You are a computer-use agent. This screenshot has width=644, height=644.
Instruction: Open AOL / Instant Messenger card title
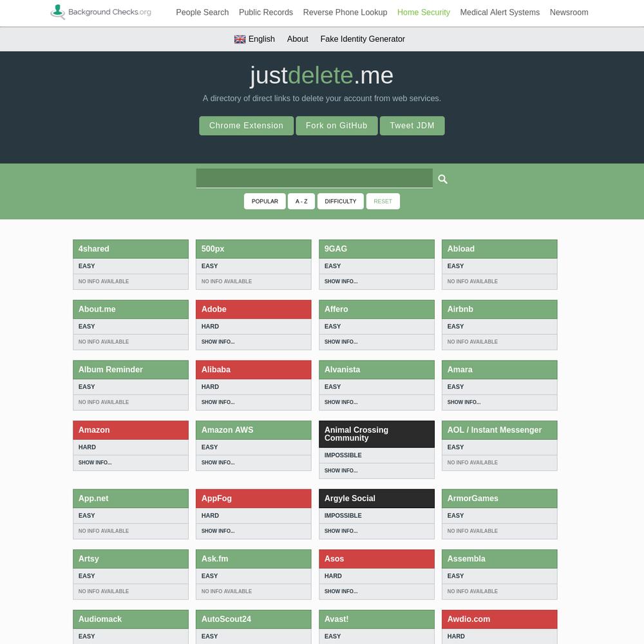click(x=499, y=430)
